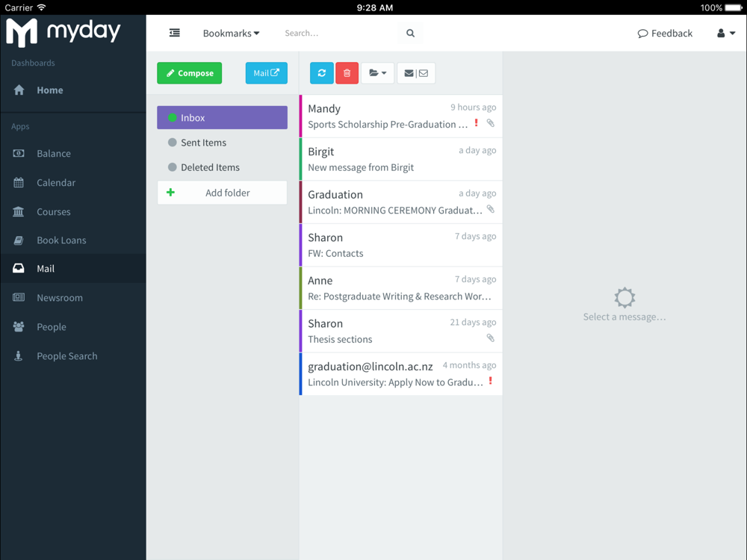Open the Feedback link
747x560 pixels.
[665, 34]
